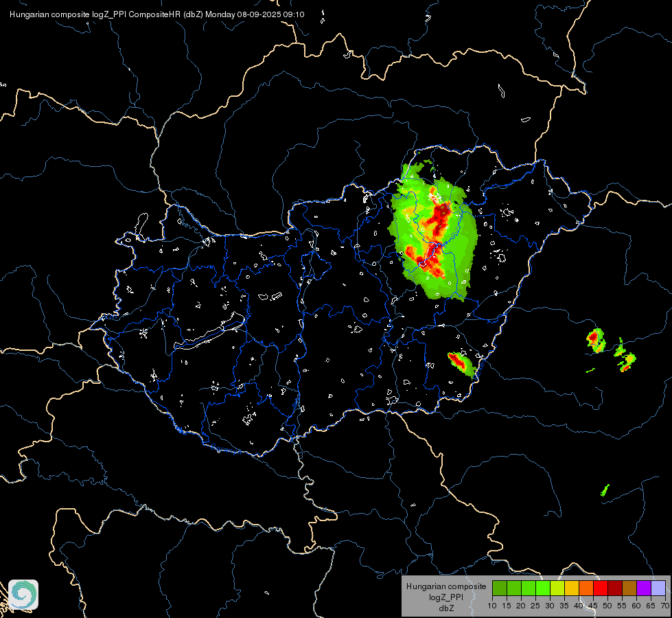Select the 65-70 dBZ lavender legend swatch
Screen dimensions: 672x618
658,588
